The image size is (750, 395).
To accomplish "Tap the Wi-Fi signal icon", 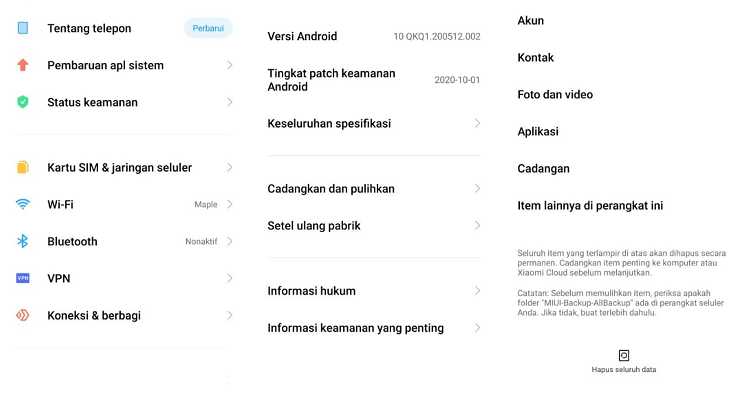I will coord(22,204).
